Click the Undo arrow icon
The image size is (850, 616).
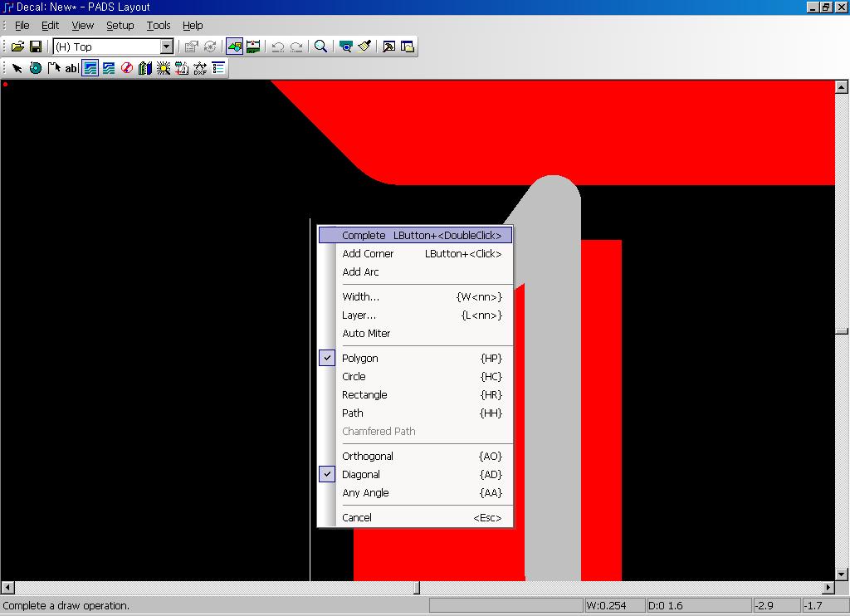[x=278, y=46]
